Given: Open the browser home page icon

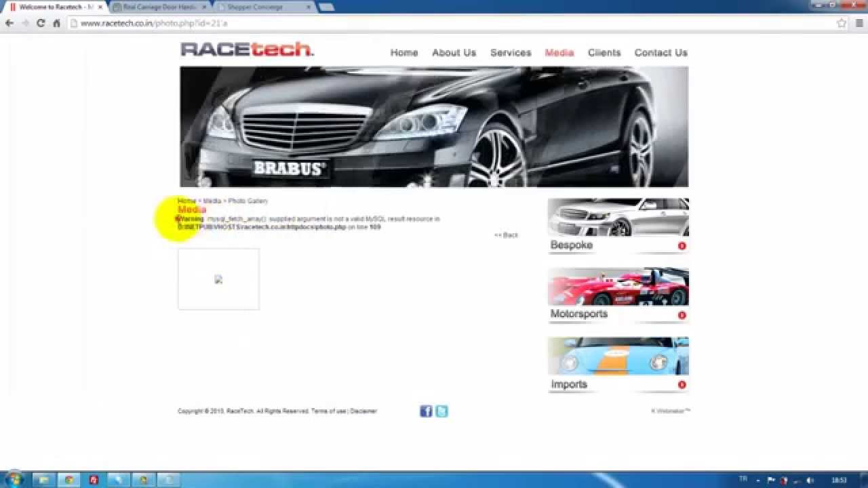Looking at the screenshot, I should pos(56,23).
